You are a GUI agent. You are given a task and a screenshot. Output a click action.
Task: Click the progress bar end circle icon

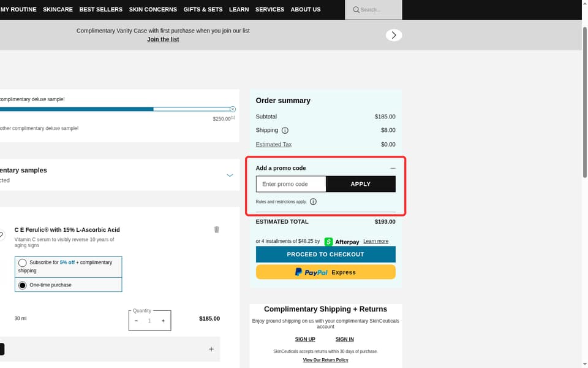233,109
